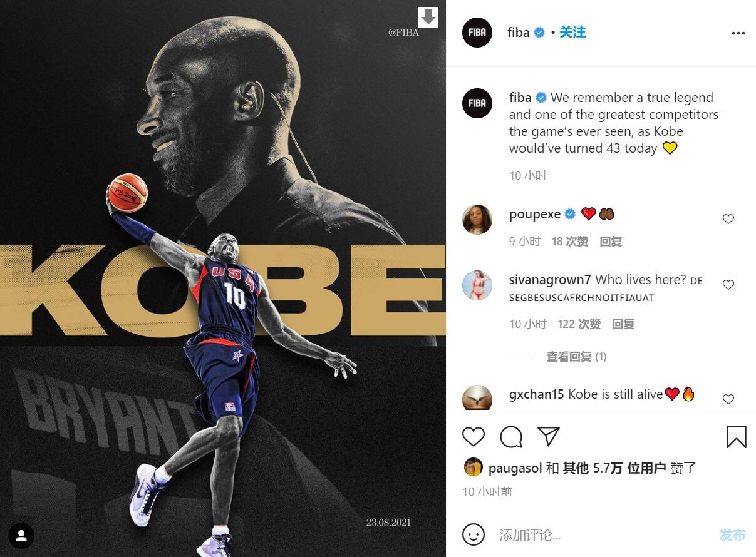The width and height of the screenshot is (756, 557).
Task: Click 回复 under sivanagrown7's comment
Action: 623,324
